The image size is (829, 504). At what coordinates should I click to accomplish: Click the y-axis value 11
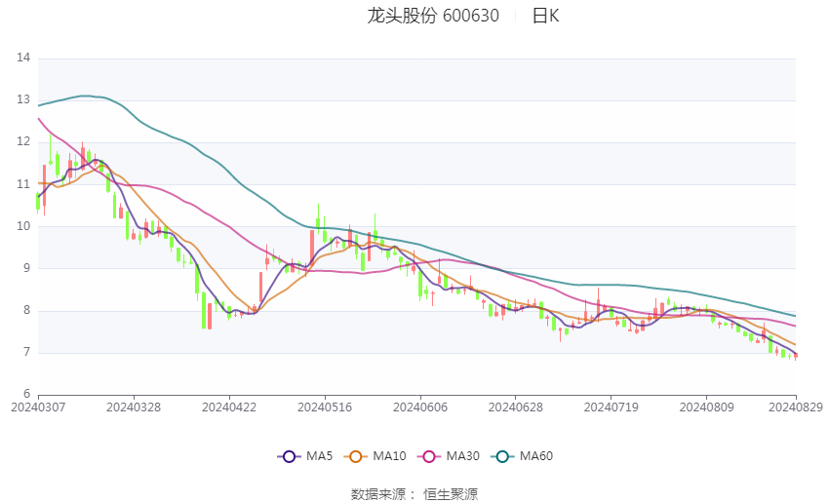23,184
